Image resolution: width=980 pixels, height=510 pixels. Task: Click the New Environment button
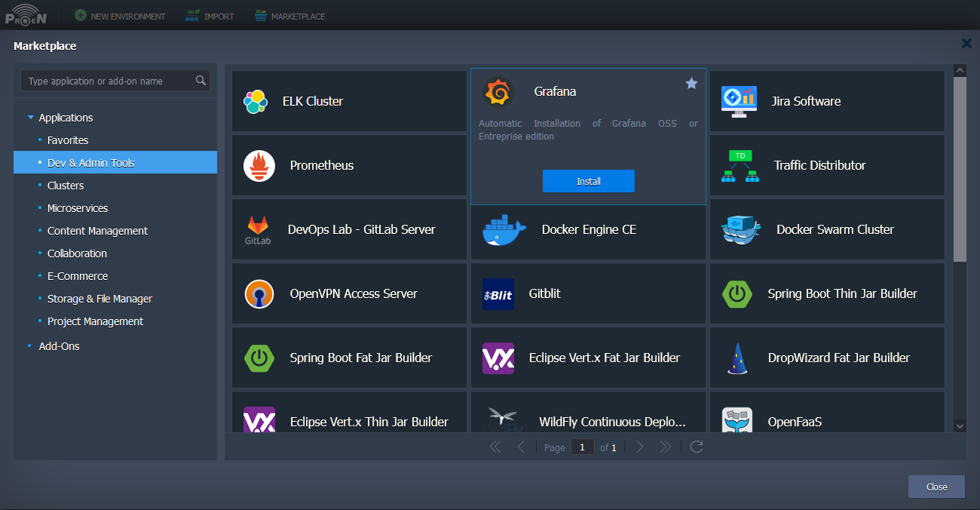[x=120, y=16]
